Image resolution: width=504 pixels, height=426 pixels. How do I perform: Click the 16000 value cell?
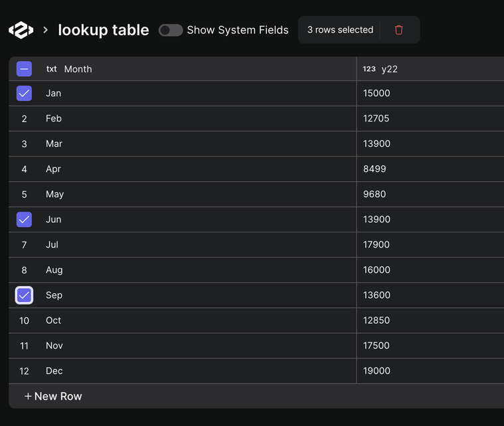pos(430,270)
